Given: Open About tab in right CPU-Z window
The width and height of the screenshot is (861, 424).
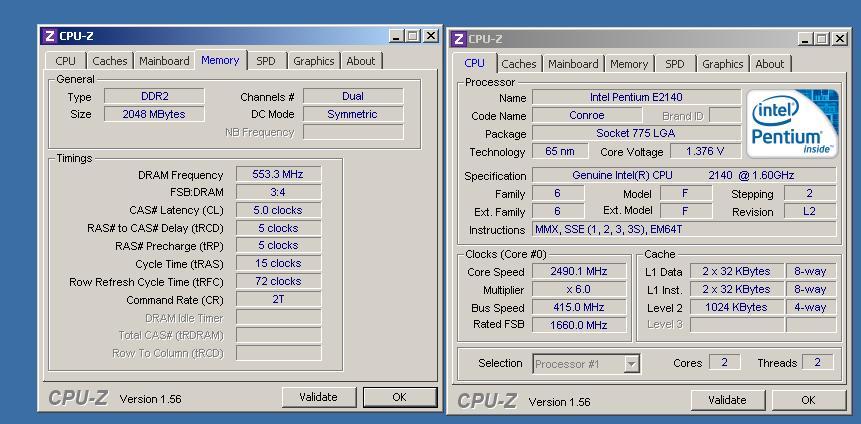Looking at the screenshot, I should 770,64.
